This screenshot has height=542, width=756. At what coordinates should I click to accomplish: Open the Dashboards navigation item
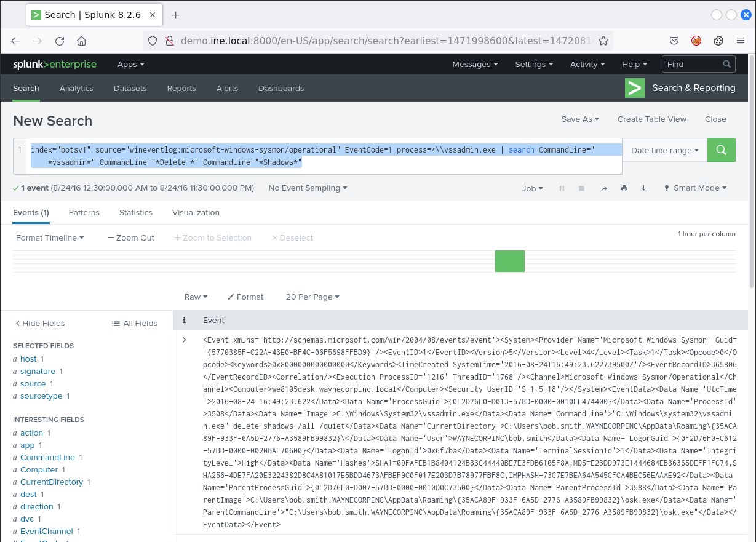(x=281, y=88)
